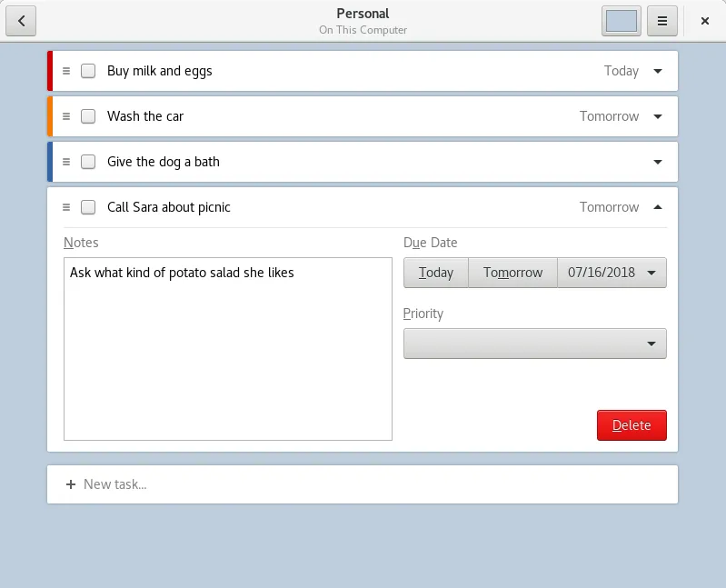The height and width of the screenshot is (588, 726).
Task: Click drag handle of Call Sara about picnic
Action: (x=66, y=207)
